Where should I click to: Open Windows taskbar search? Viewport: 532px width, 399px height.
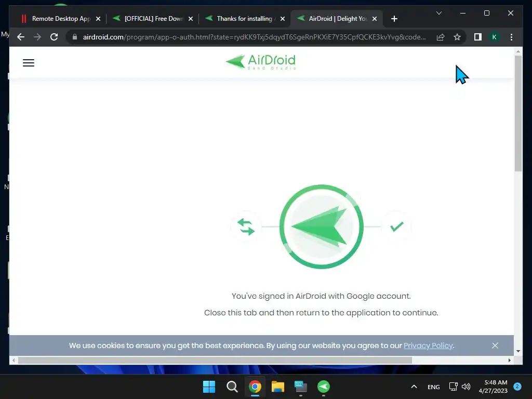(x=232, y=387)
